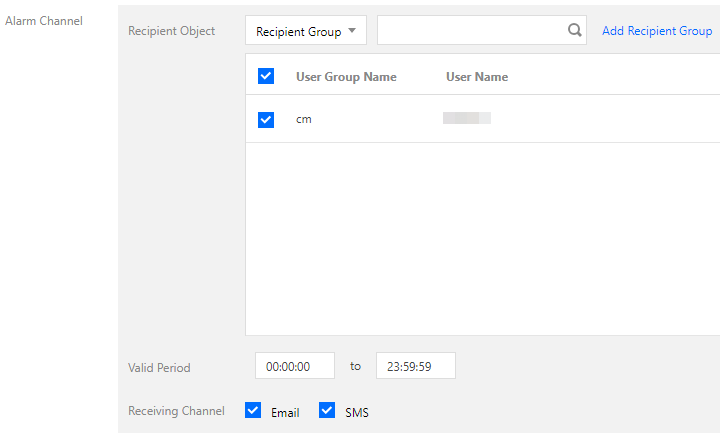Click the Valid Period start time field
Image resolution: width=720 pixels, height=439 pixels.
(295, 366)
